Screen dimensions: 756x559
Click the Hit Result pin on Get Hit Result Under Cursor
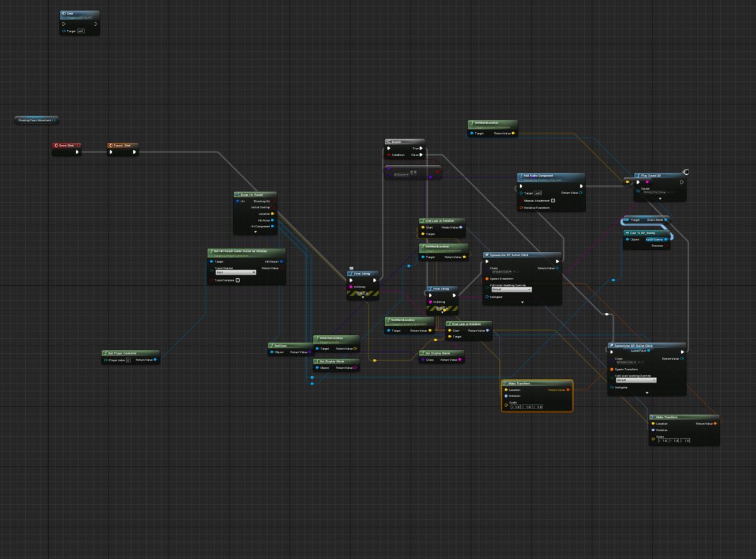281,261
